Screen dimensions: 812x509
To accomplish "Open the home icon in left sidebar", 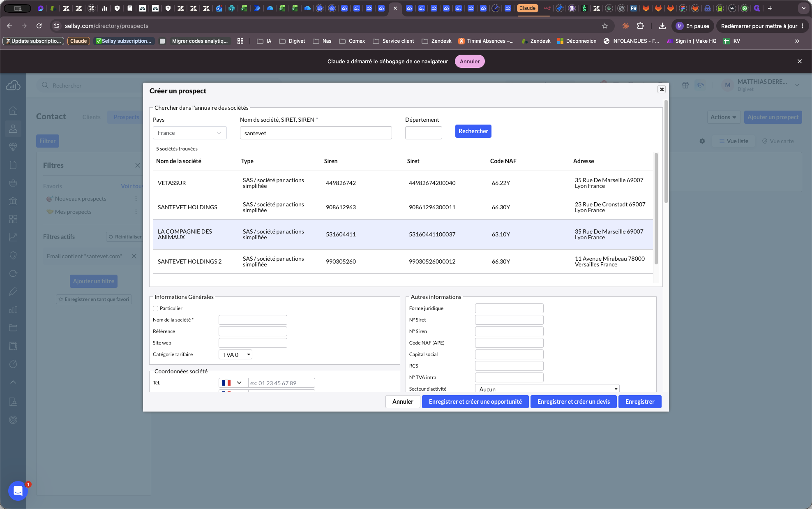I will 13,111.
